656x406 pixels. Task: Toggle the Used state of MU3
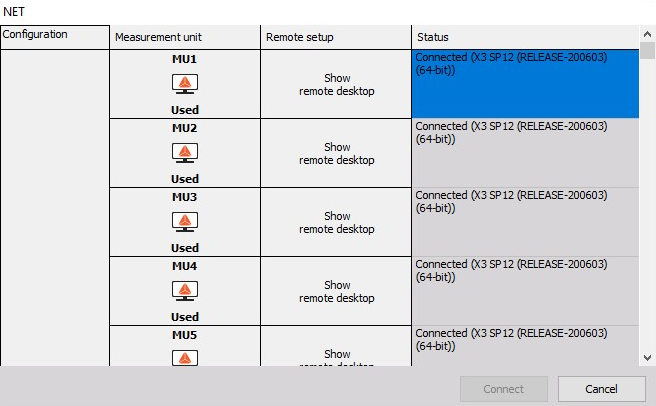185,248
